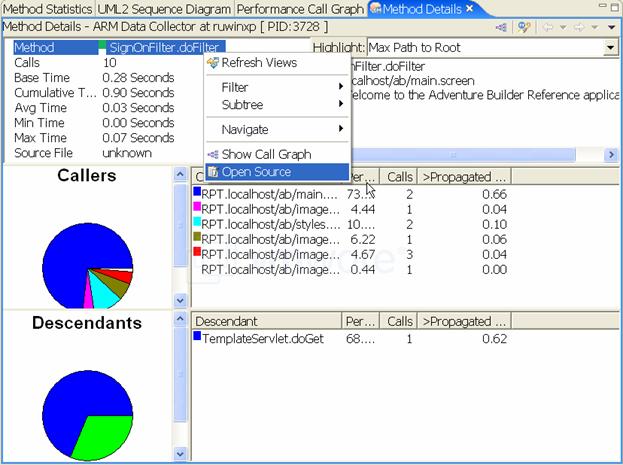Click blue swatch beside RPT.localhost/ab/main

(197, 192)
